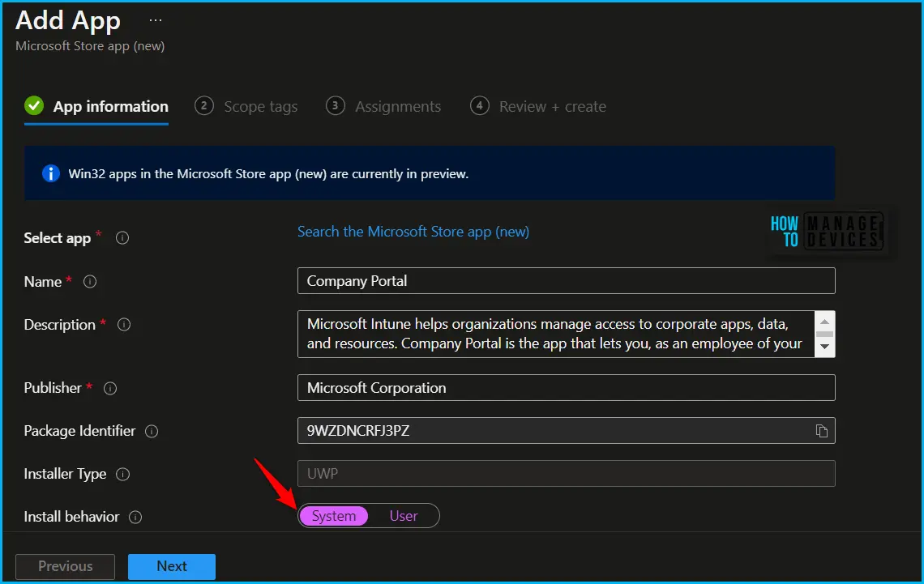Viewport: 924px width, 584px height.
Task: Go to the Assignments step
Action: click(x=383, y=107)
